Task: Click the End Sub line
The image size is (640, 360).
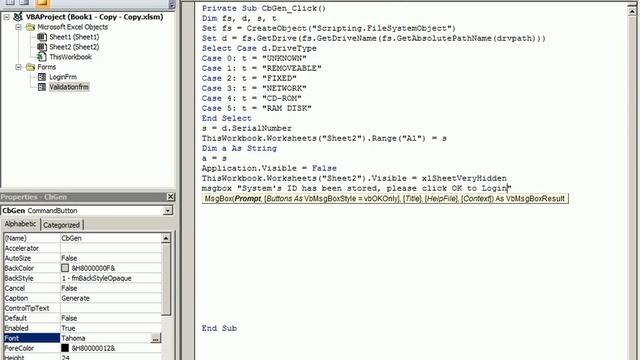Action: [x=219, y=328]
